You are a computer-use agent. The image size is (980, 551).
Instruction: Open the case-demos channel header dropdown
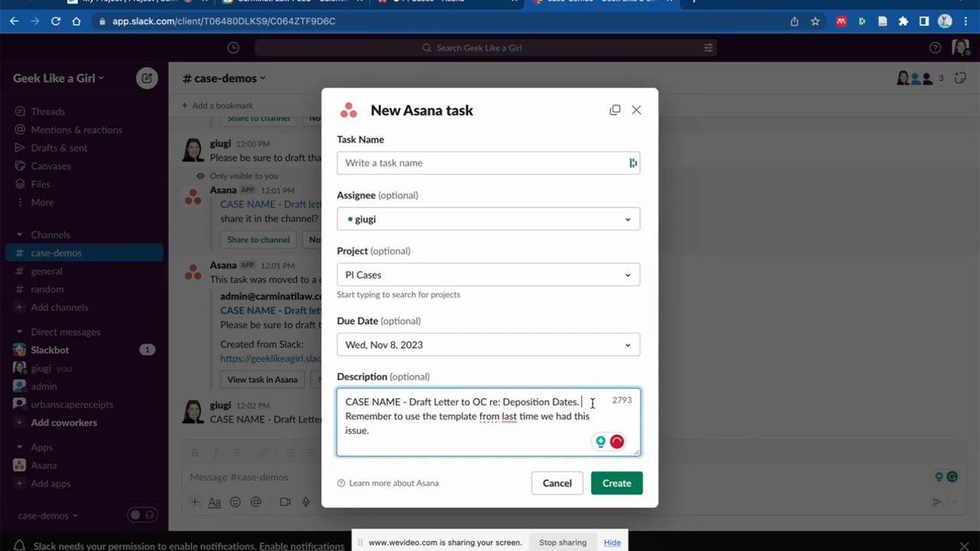click(224, 78)
